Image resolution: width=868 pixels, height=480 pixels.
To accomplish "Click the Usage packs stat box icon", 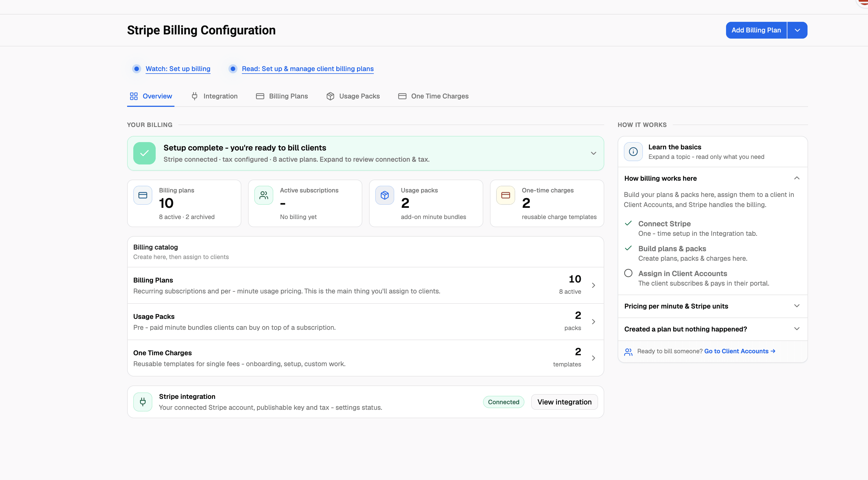I will pos(385,195).
